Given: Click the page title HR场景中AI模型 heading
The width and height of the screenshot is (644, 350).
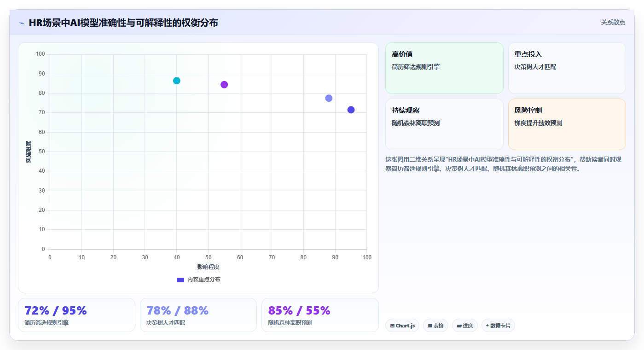Looking at the screenshot, I should click(x=123, y=23).
